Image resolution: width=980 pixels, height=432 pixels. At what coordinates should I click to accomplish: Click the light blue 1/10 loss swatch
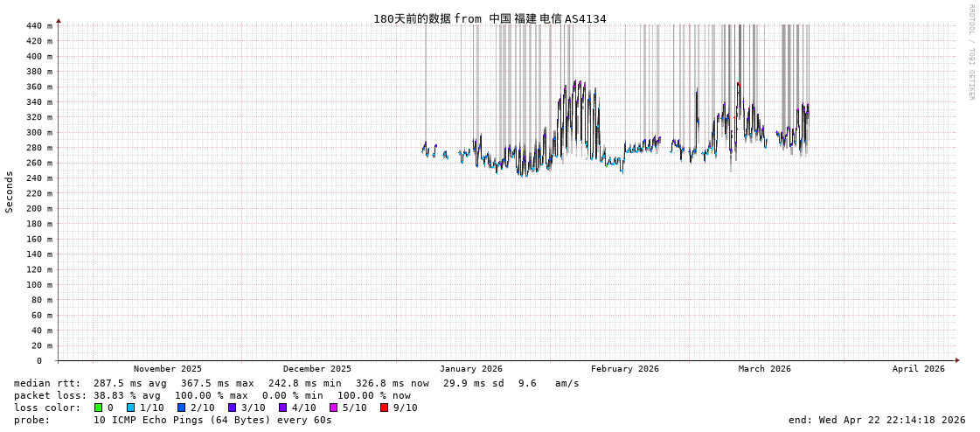(x=130, y=408)
